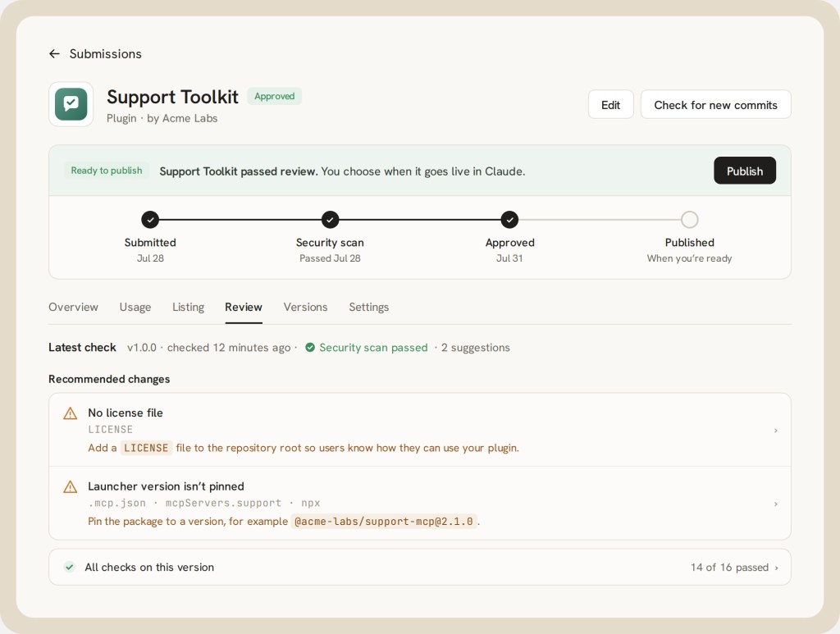The image size is (840, 634).
Task: Switch to the Usage tab
Action: (135, 308)
